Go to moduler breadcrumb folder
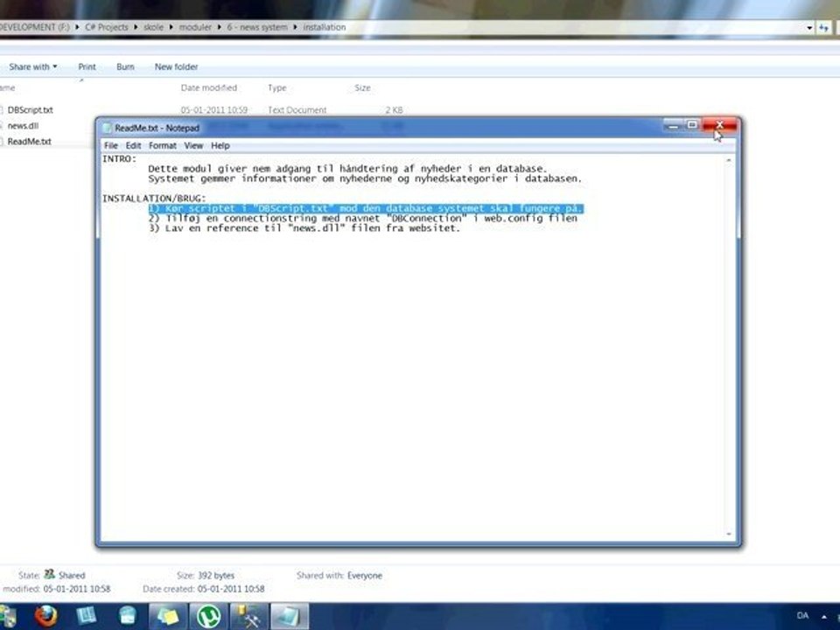The height and width of the screenshot is (630, 840). 195,27
